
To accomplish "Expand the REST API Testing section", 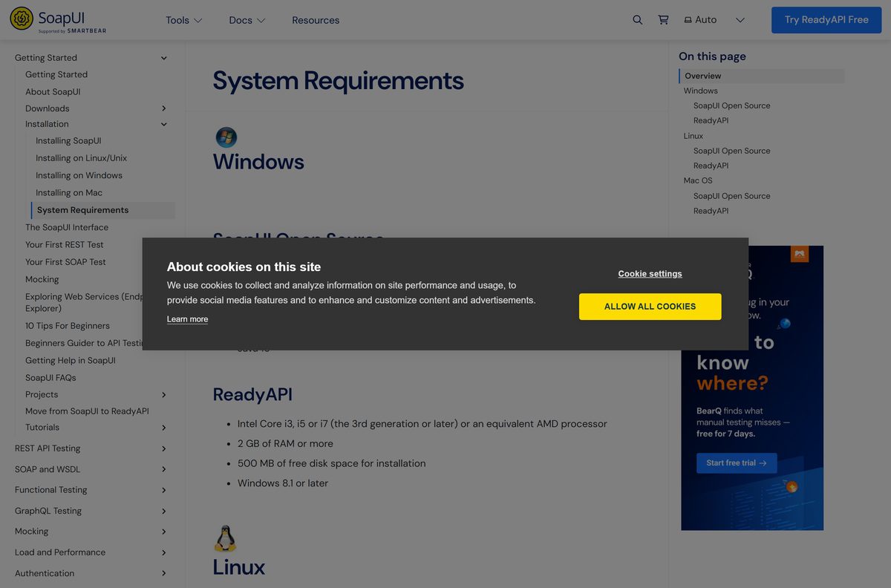I will pyautogui.click(x=164, y=448).
